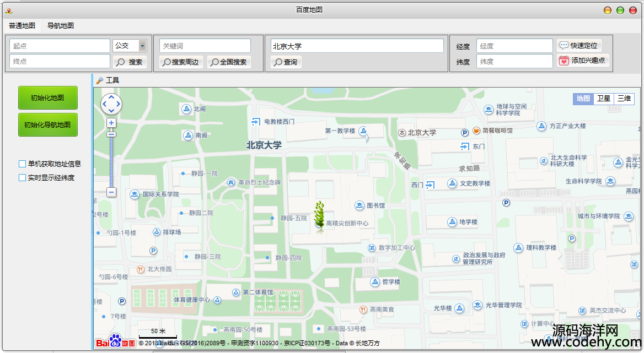Click the 全国搜索 button

[229, 62]
